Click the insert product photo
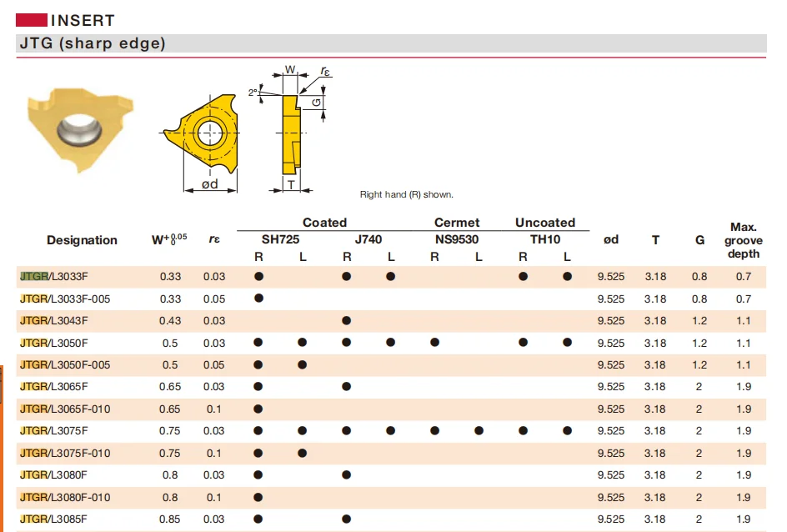787x532 pixels. click(x=80, y=130)
